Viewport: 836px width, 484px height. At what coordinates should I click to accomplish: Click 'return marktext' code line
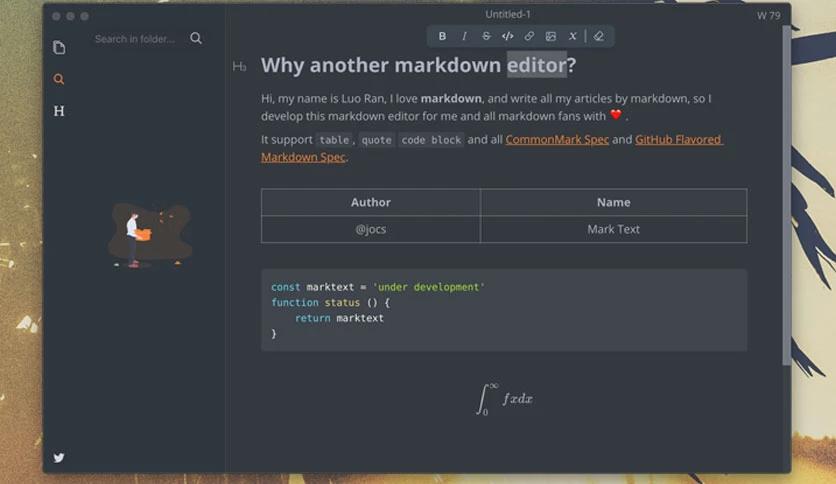click(x=339, y=318)
